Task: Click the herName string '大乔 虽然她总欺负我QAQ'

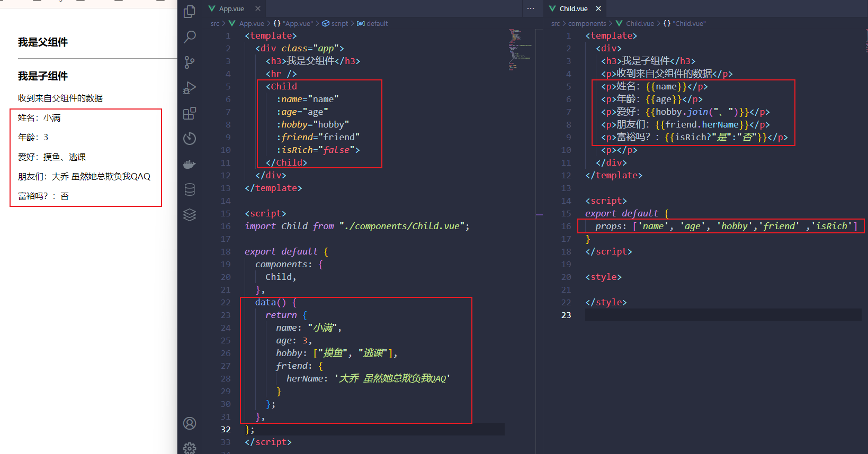Action: click(392, 378)
